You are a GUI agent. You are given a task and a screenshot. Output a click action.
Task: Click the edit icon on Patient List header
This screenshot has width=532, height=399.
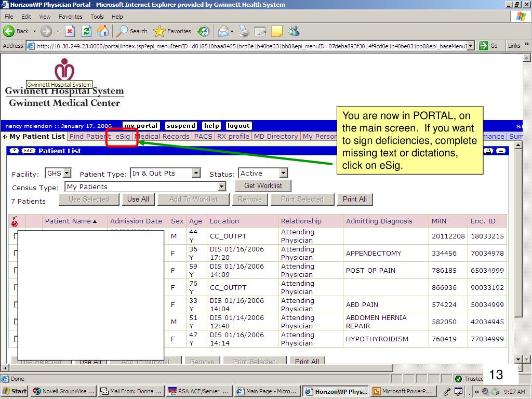point(29,151)
